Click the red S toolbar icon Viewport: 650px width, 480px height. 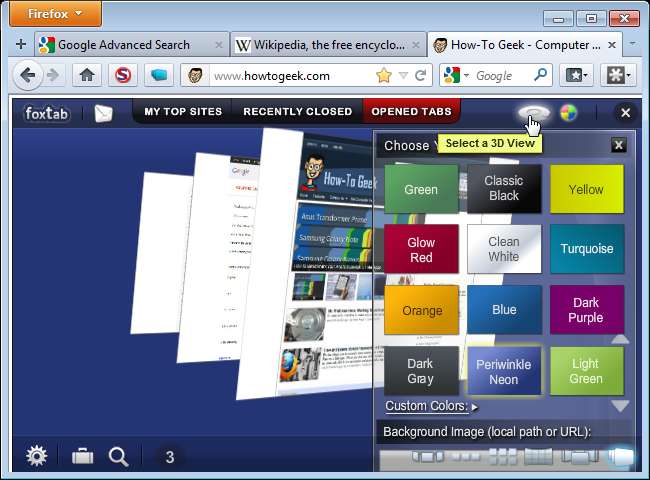pyautogui.click(x=123, y=75)
